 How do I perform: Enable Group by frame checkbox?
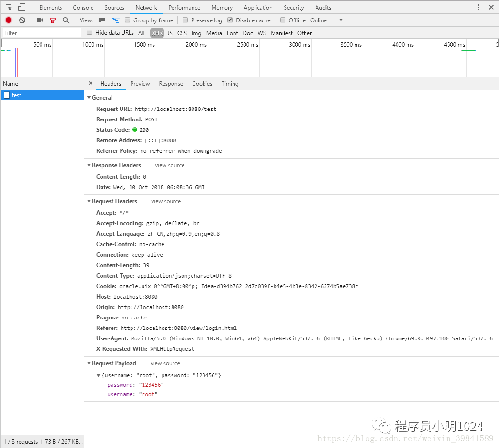(128, 20)
